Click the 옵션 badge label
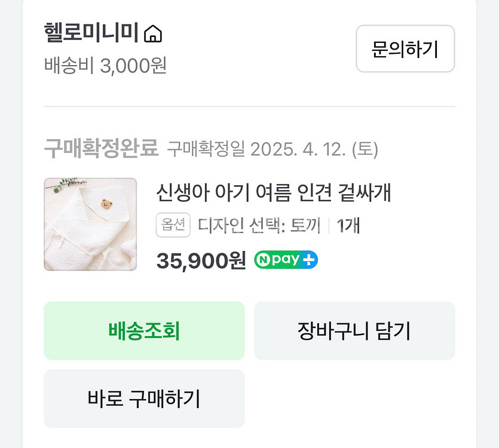This screenshot has width=499, height=448. [x=173, y=225]
